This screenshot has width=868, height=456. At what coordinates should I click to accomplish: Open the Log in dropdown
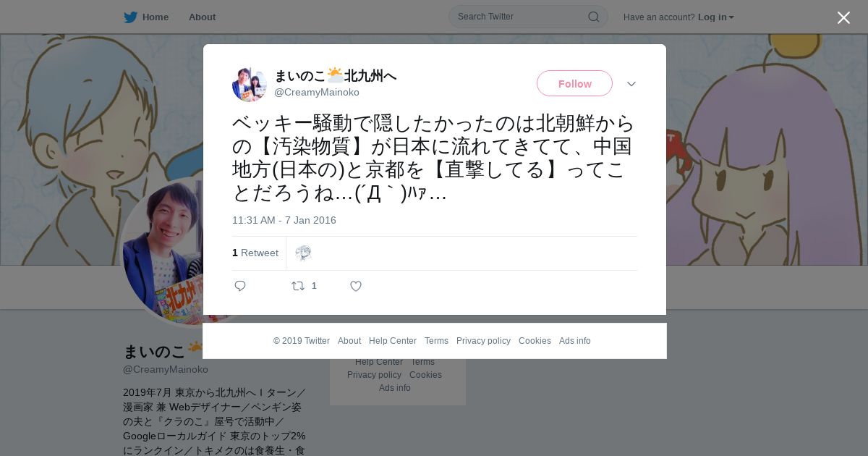[715, 17]
